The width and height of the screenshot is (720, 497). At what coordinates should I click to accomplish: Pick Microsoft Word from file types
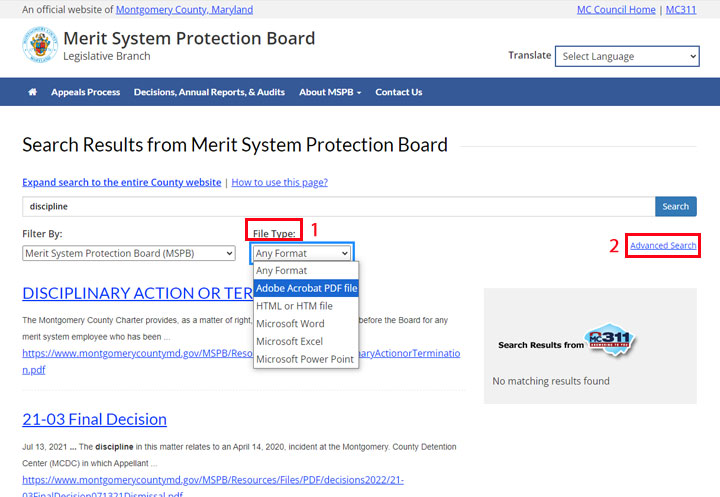point(290,324)
